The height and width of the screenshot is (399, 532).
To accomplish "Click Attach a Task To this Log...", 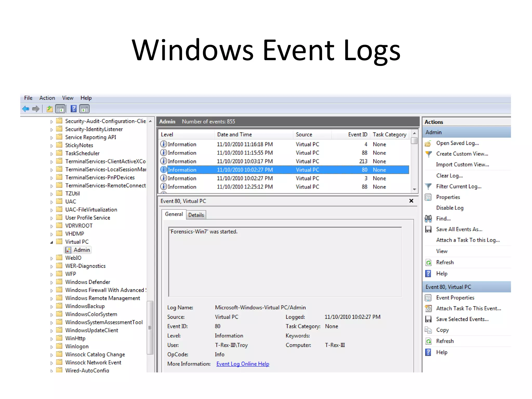I will (468, 240).
